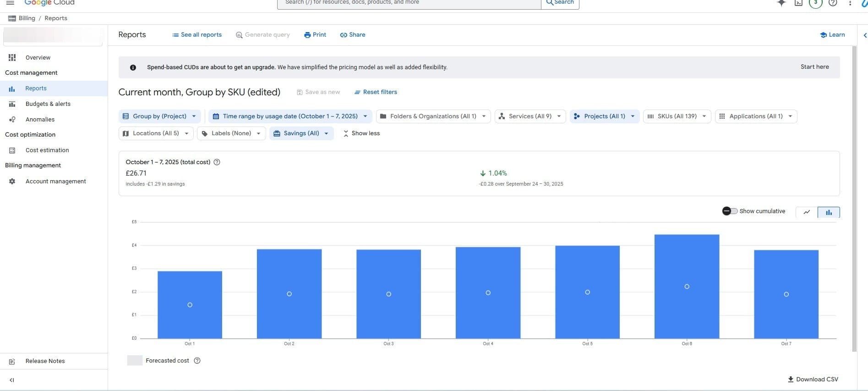Click the line chart view icon

click(x=807, y=212)
